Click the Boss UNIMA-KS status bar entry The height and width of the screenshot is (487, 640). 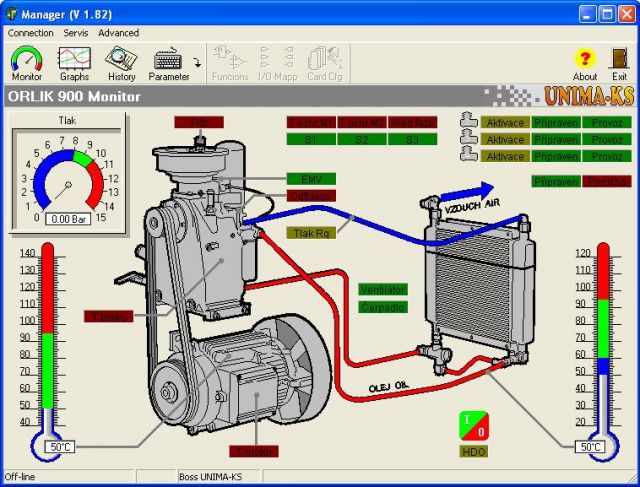(x=211, y=477)
